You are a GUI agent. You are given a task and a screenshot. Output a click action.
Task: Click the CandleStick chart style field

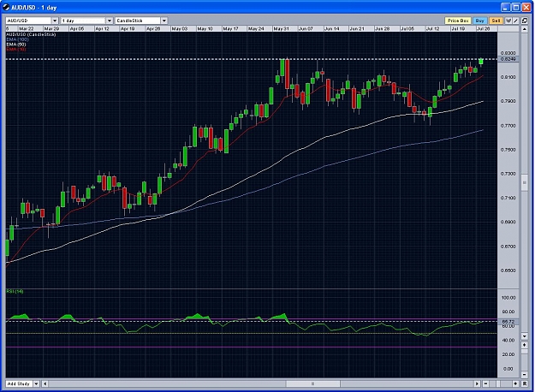pyautogui.click(x=138, y=21)
